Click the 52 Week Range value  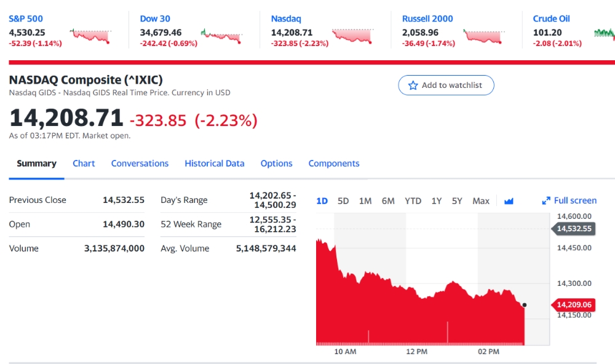[272, 224]
